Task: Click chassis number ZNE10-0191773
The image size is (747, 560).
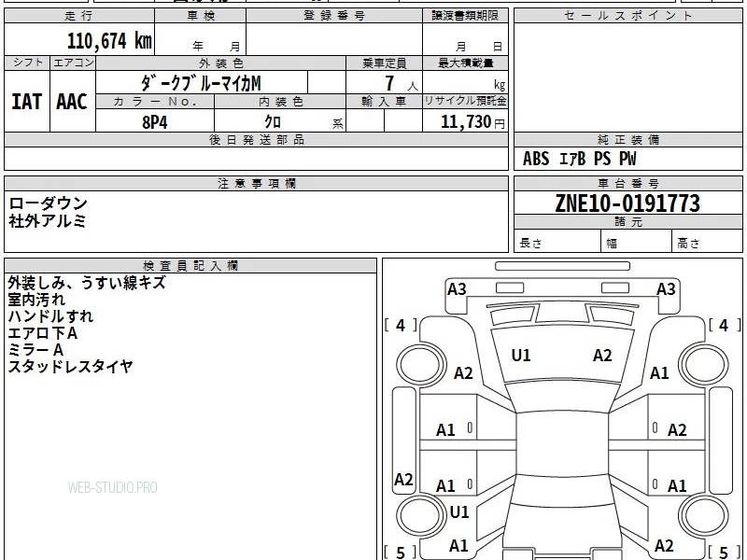Action: tap(627, 203)
